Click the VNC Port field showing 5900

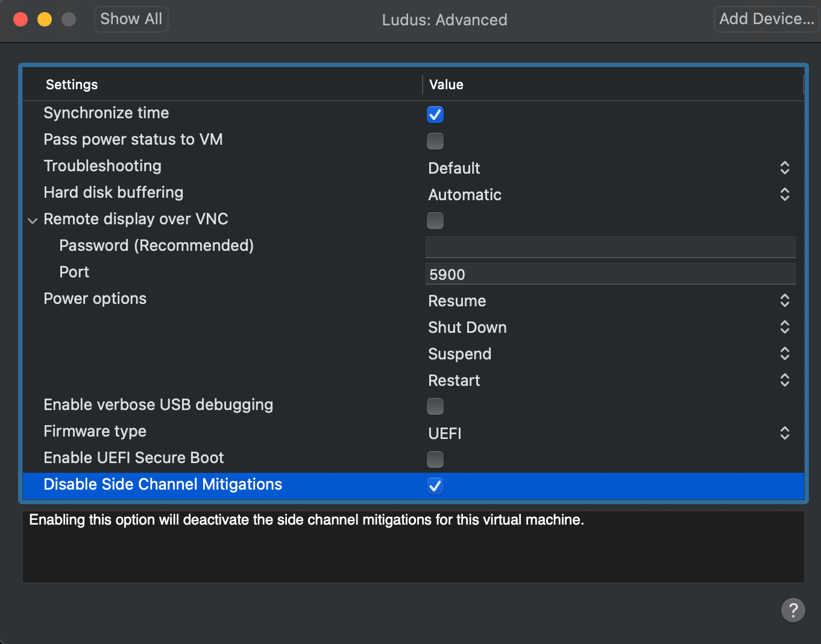pyautogui.click(x=610, y=274)
